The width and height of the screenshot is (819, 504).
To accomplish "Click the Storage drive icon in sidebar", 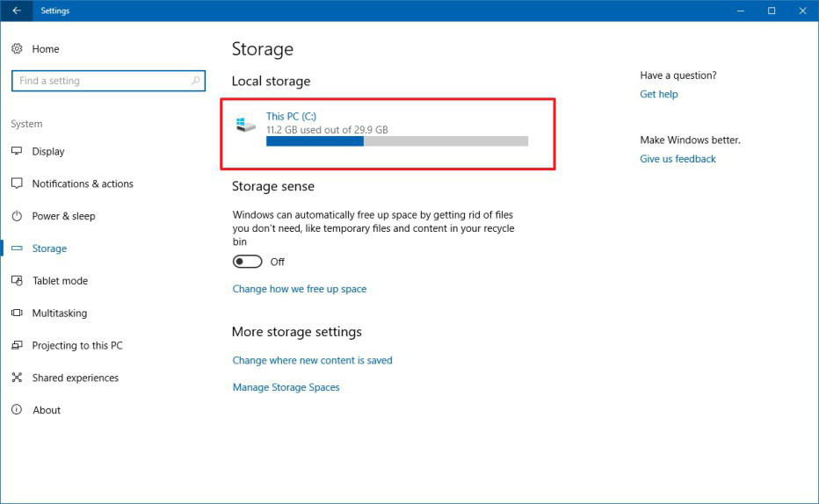I will 17,248.
